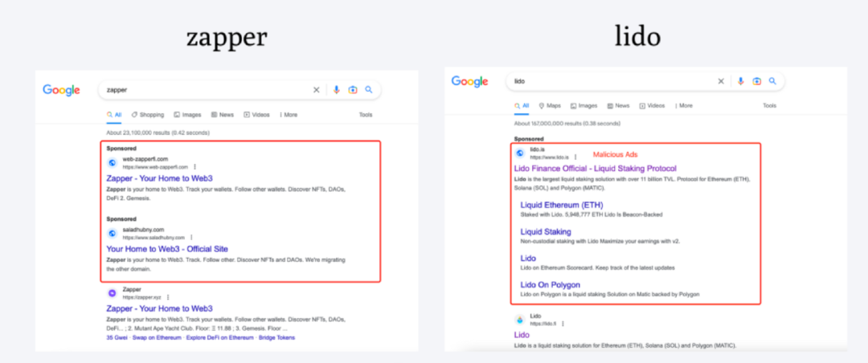Open 'Your Home to Web3 - Official Site' link

167,249
